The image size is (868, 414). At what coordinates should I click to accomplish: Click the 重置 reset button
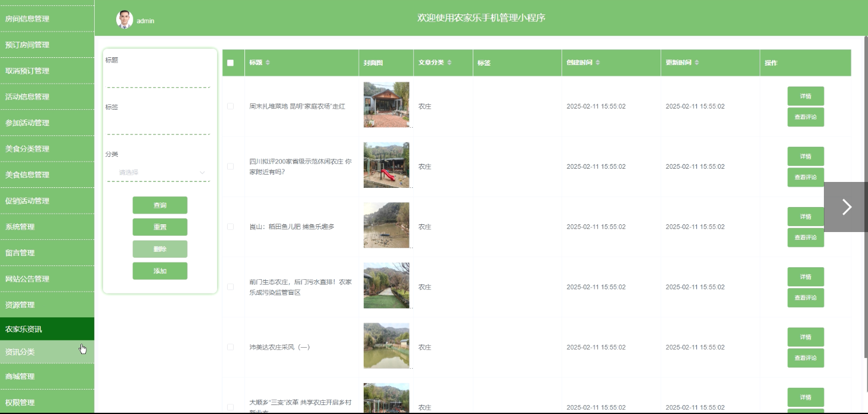(x=160, y=227)
